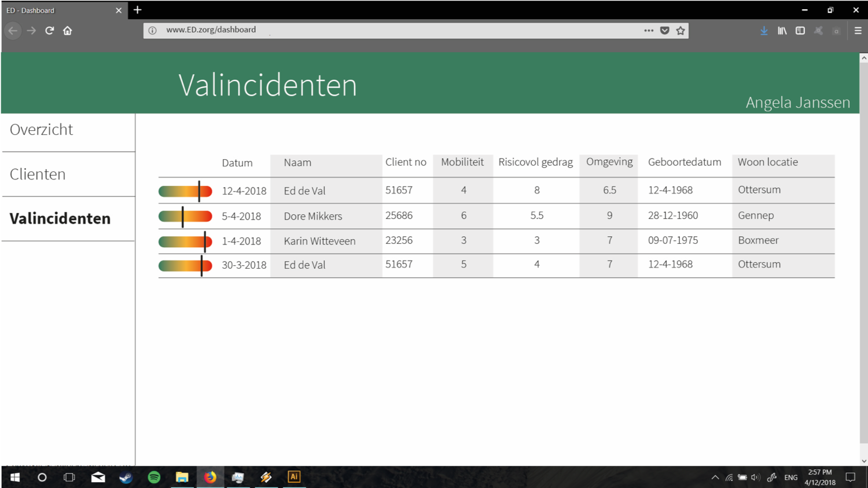868x488 pixels.
Task: Show hidden system tray icons
Action: (x=715, y=478)
